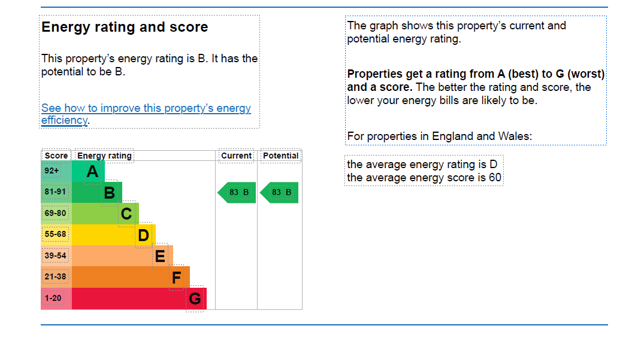This screenshot has height=341, width=644.
Task: Click the 92+ score label
Action: pos(52,171)
